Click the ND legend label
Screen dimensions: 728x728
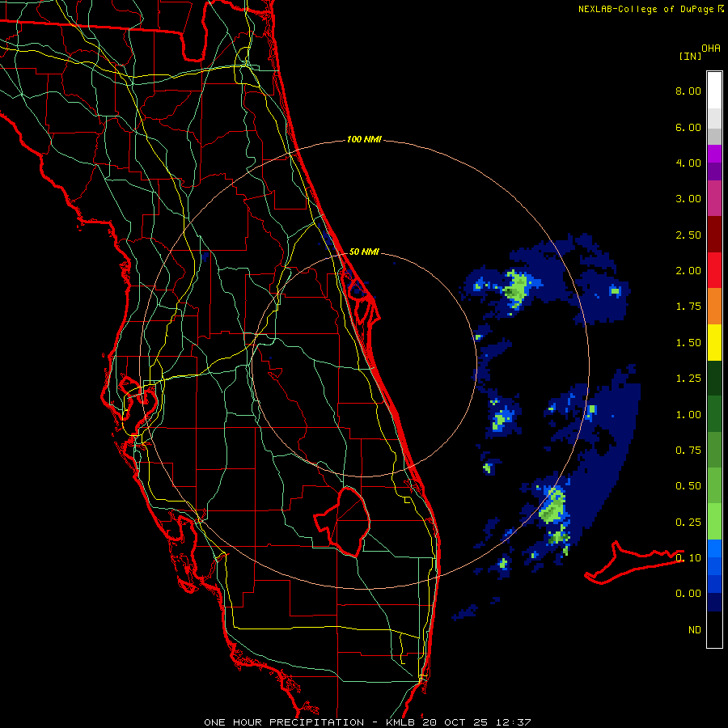(x=695, y=630)
